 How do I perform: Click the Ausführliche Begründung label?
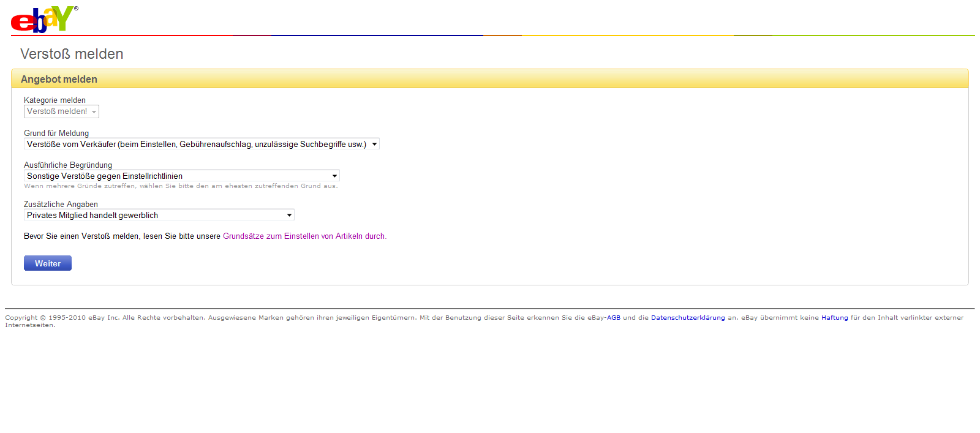point(68,165)
